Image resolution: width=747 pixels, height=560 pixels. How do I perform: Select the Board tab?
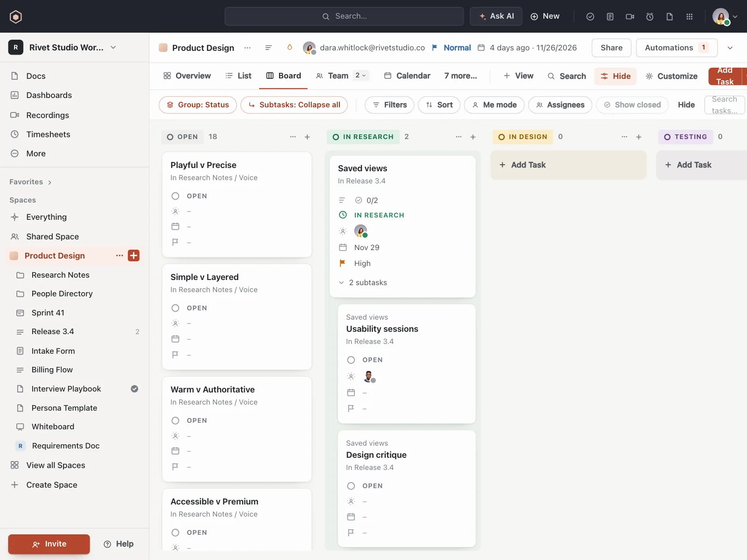[283, 76]
